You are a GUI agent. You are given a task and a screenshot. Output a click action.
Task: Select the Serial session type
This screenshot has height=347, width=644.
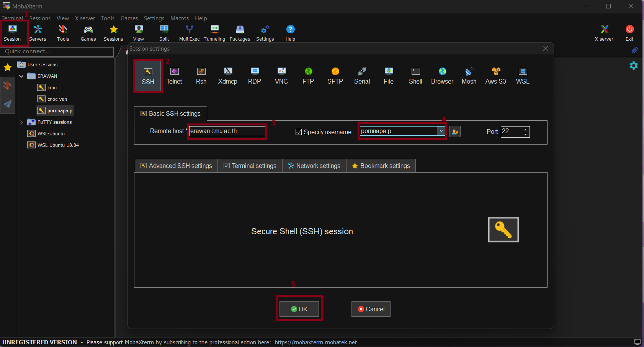pos(362,76)
